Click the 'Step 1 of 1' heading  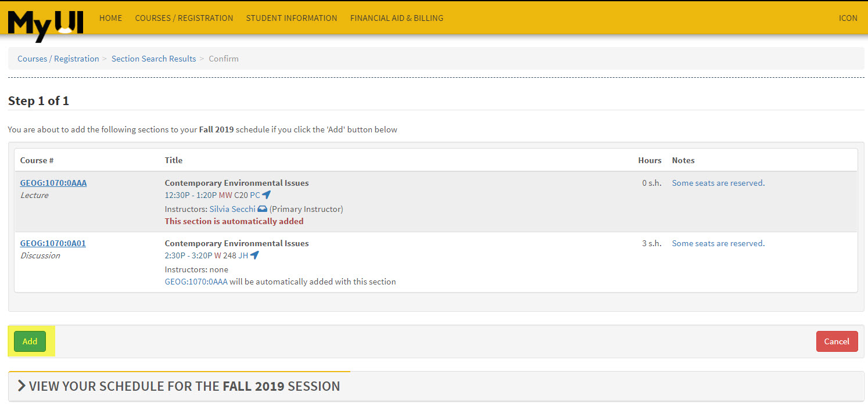38,101
